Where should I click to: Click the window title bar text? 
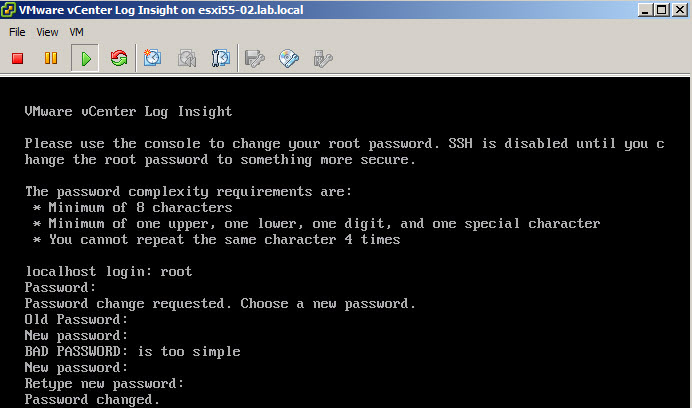coord(161,10)
